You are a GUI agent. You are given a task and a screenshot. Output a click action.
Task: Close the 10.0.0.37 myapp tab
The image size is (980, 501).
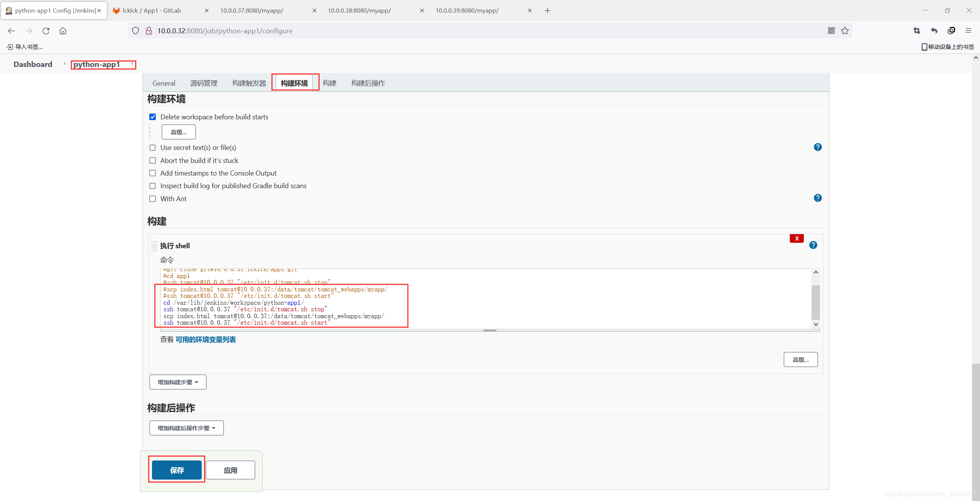(x=314, y=11)
